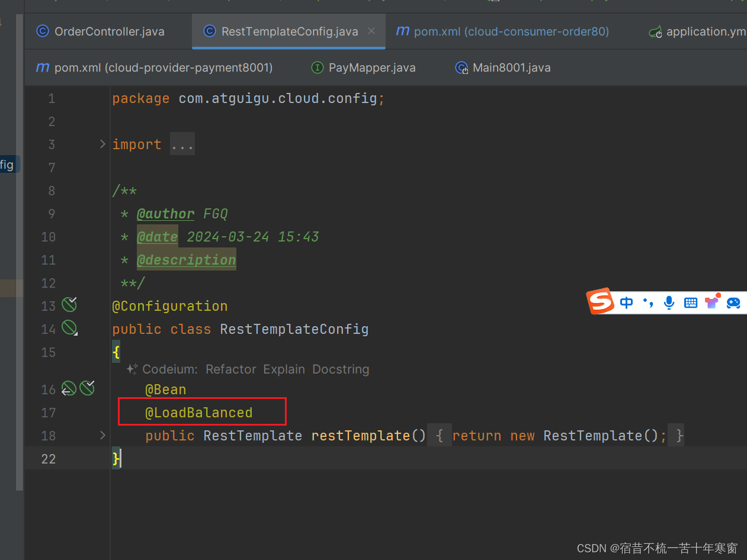Toggle the punctuation mode on Sogou toolbar
Image resolution: width=747 pixels, height=560 pixels.
coord(648,302)
